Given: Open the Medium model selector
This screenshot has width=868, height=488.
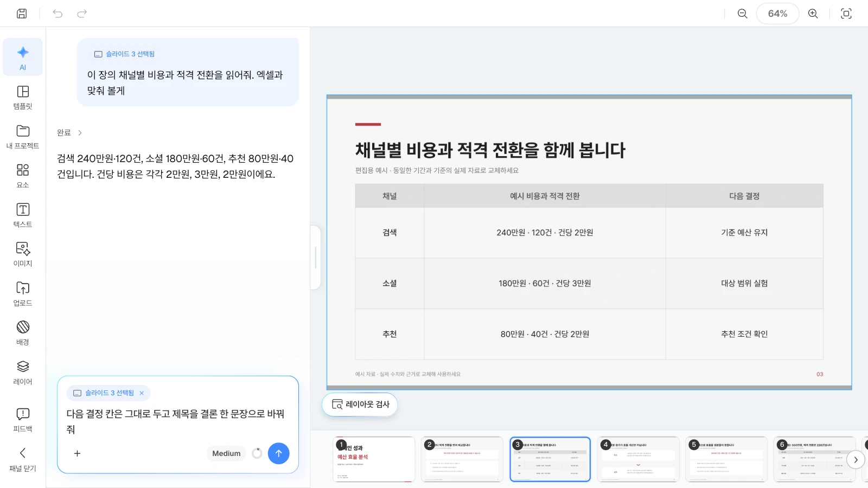Looking at the screenshot, I should pos(226,453).
